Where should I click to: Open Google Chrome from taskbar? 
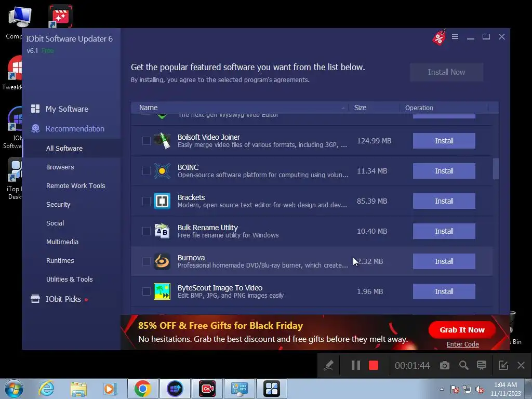[142, 389]
